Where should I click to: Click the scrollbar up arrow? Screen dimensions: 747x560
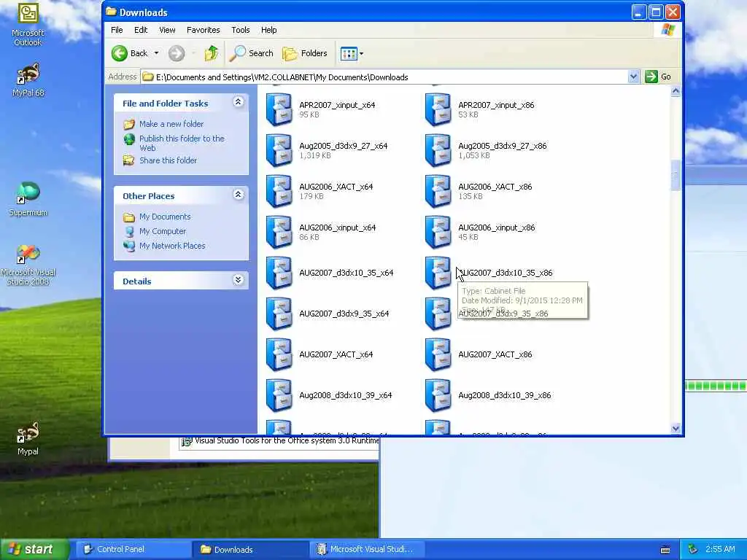pyautogui.click(x=676, y=91)
